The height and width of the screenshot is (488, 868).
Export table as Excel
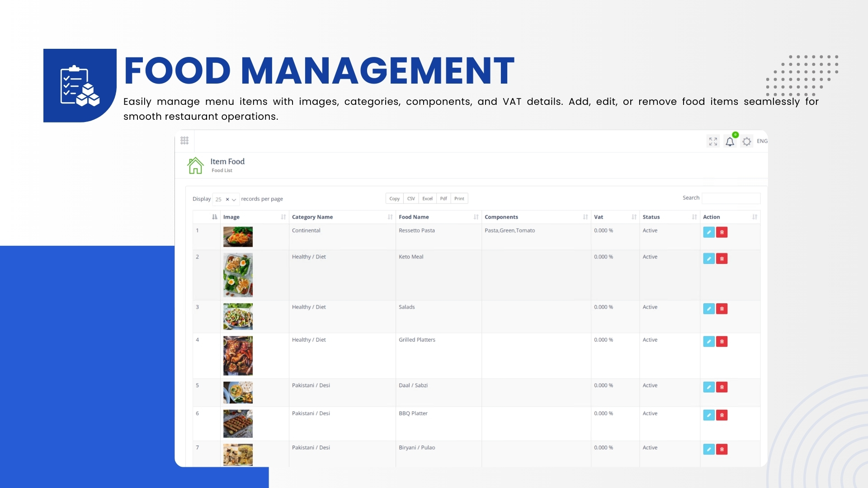coord(427,198)
